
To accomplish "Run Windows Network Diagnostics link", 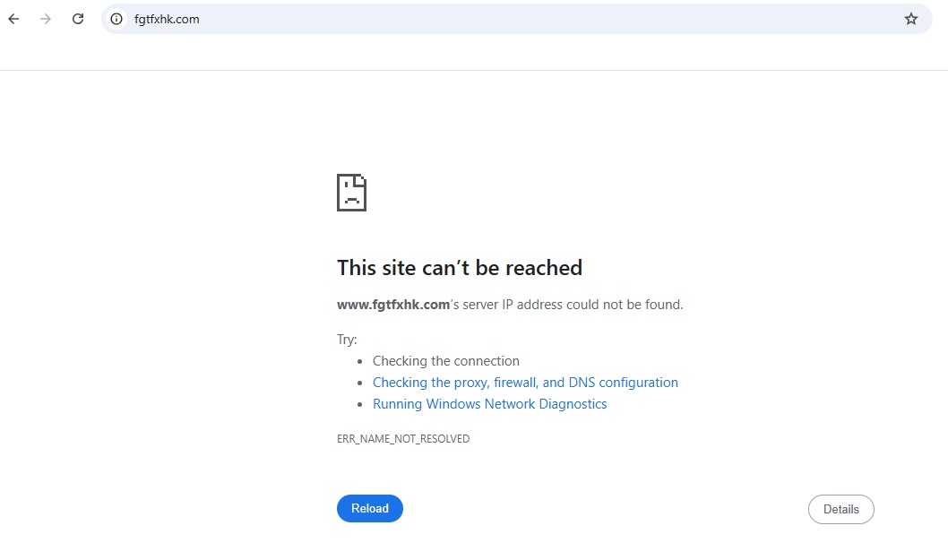I will click(x=489, y=404).
